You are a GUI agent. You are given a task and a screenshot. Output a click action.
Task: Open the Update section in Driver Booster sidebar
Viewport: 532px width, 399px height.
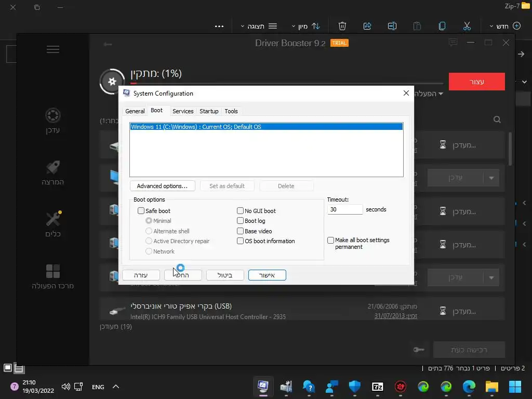[53, 121]
